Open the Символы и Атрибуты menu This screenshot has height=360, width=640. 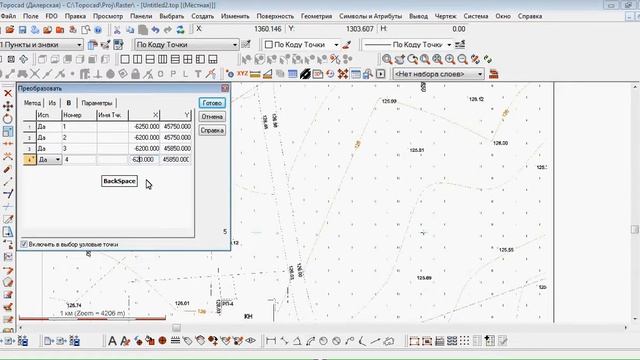tap(370, 16)
